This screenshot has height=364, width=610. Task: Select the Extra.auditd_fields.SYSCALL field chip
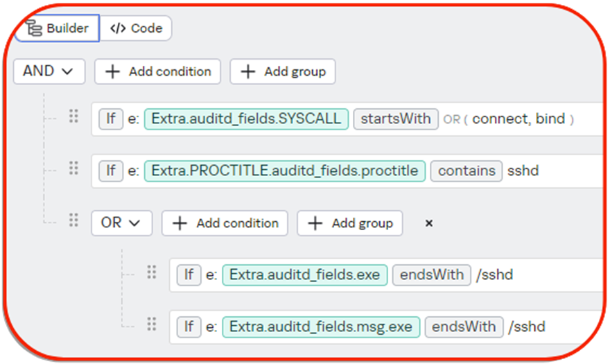(246, 119)
